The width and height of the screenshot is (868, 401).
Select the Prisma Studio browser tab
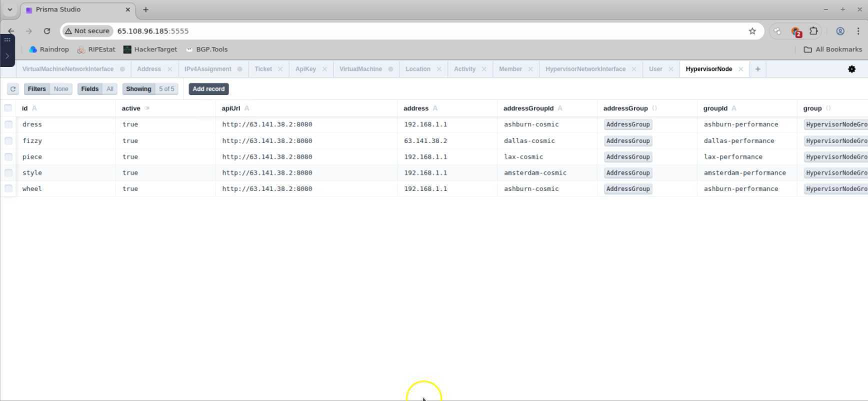tap(78, 9)
